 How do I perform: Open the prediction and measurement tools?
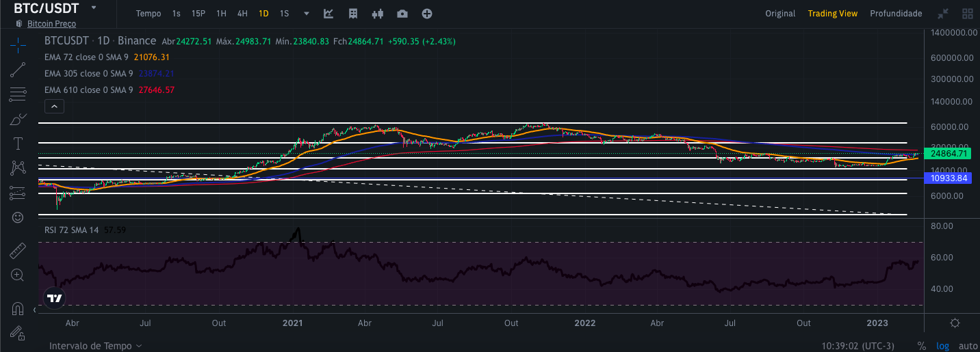click(x=18, y=193)
